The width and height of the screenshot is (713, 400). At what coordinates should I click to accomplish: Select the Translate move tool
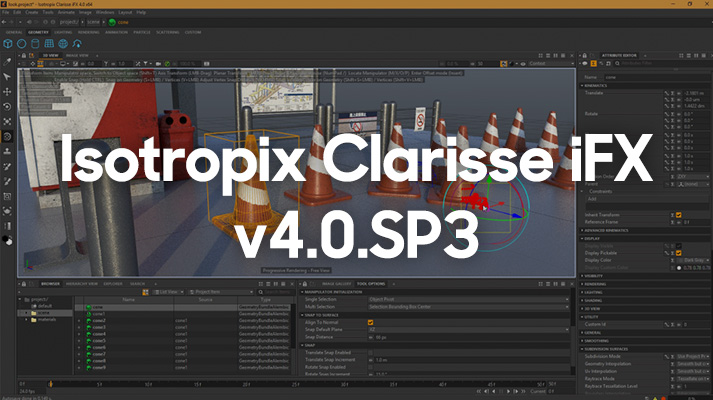point(7,92)
